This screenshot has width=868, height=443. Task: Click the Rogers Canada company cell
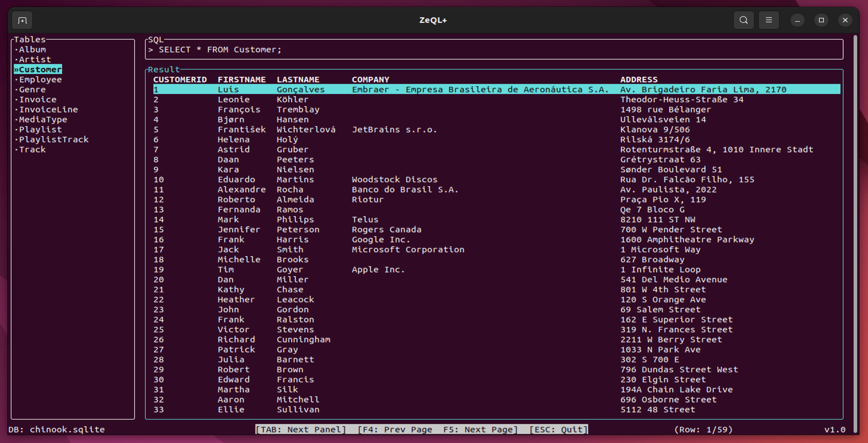[387, 230]
